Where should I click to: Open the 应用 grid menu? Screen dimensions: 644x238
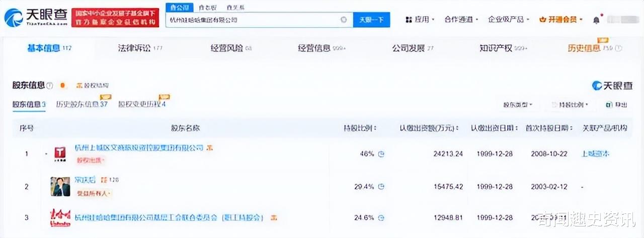coord(420,20)
